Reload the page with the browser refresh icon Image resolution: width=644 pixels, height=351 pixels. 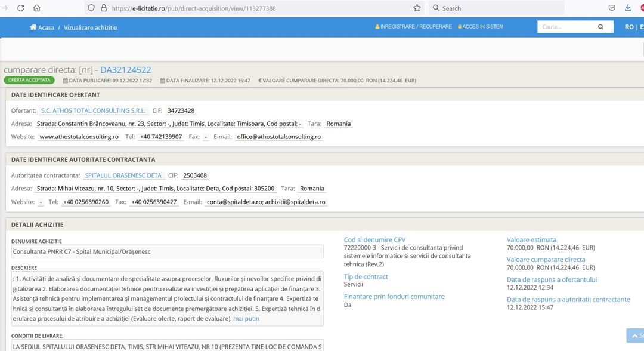(21, 8)
